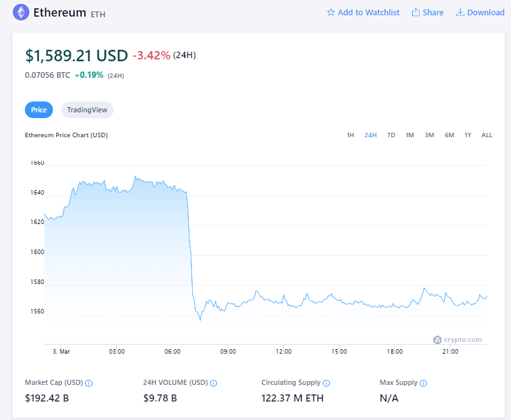This screenshot has width=511, height=420.
Task: Select the 1Y time range
Action: tap(468, 135)
